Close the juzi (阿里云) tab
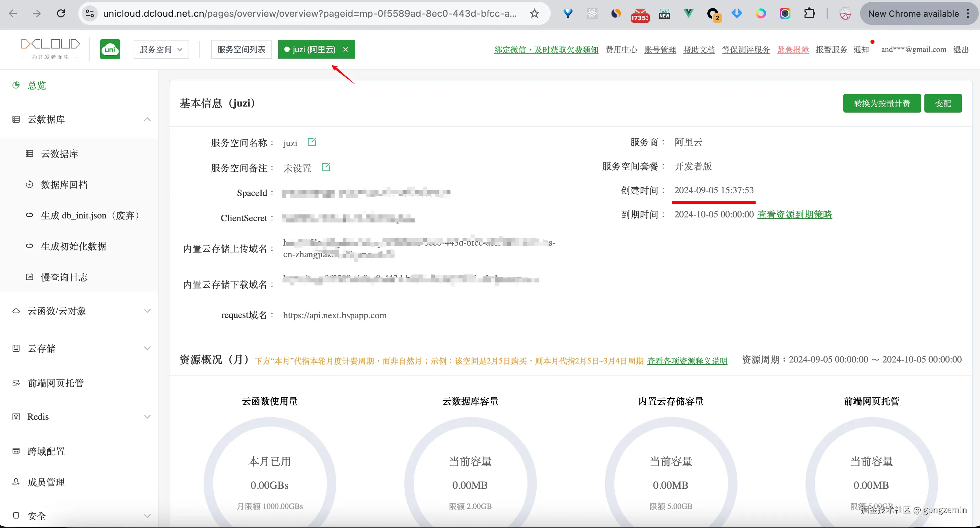The width and height of the screenshot is (980, 528). [345, 50]
